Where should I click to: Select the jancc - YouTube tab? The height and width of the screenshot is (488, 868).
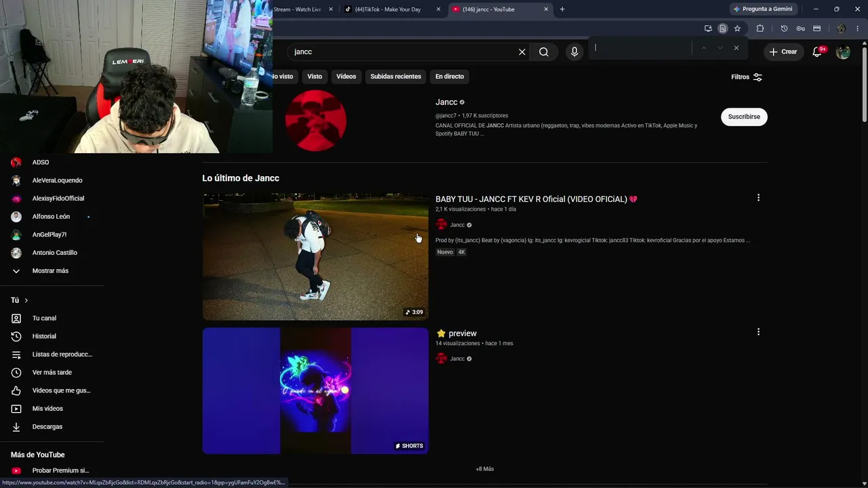point(500,9)
